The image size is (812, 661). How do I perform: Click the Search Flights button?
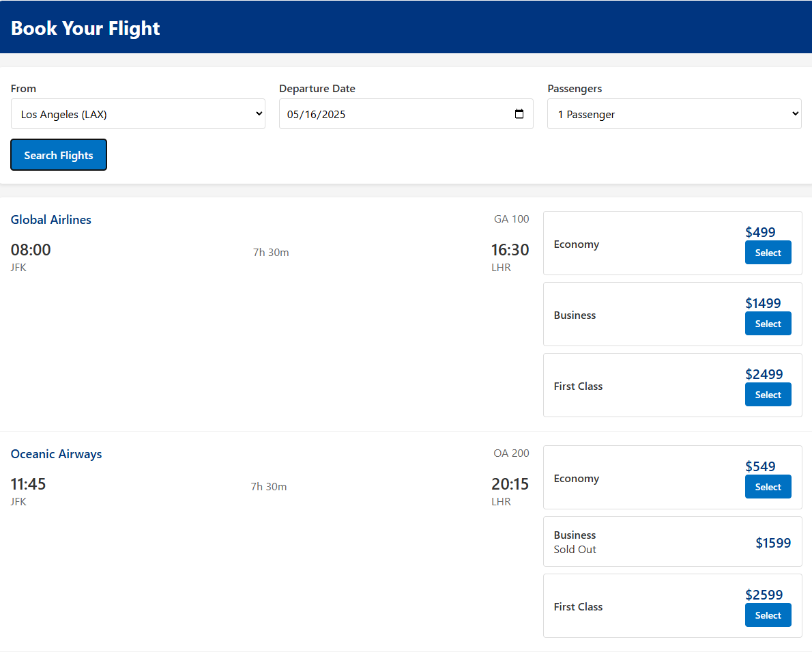59,155
